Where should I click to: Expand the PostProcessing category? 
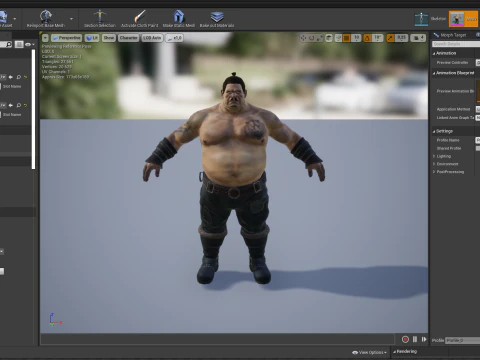(x=434, y=172)
